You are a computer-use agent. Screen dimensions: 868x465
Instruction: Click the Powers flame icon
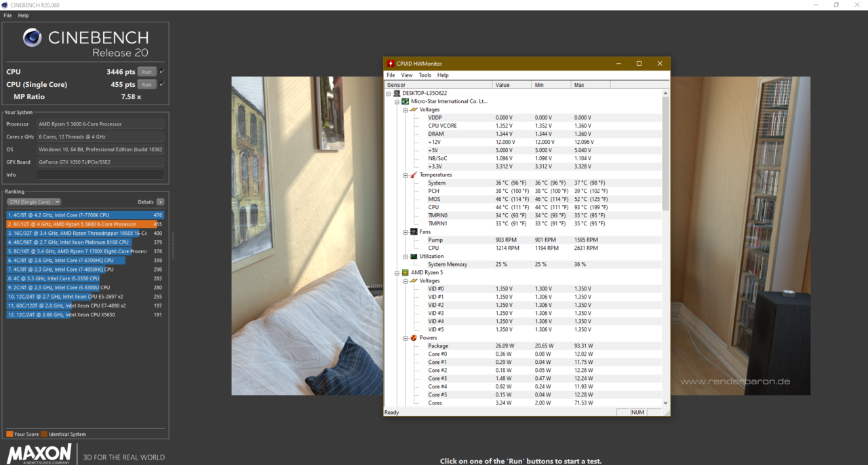click(414, 337)
